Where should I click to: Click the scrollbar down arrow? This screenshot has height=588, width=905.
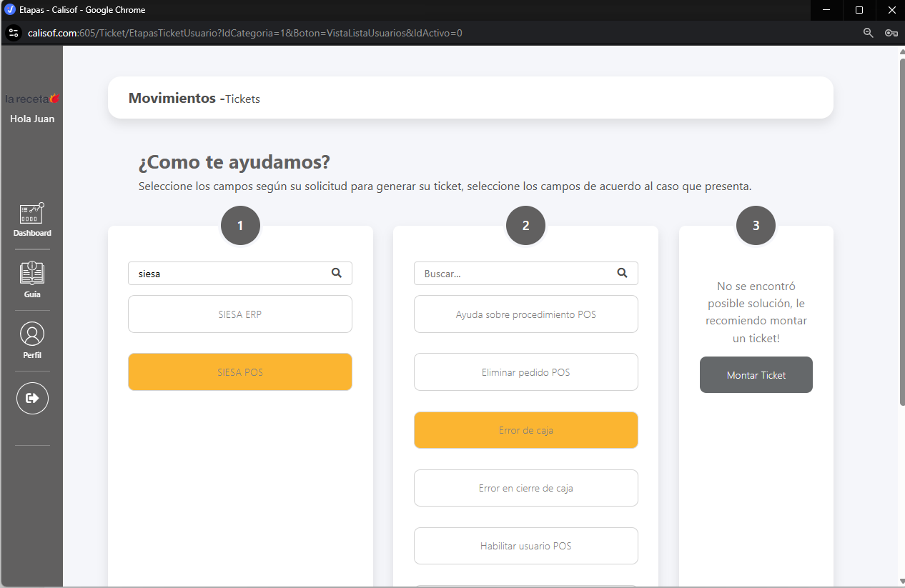pyautogui.click(x=901, y=582)
